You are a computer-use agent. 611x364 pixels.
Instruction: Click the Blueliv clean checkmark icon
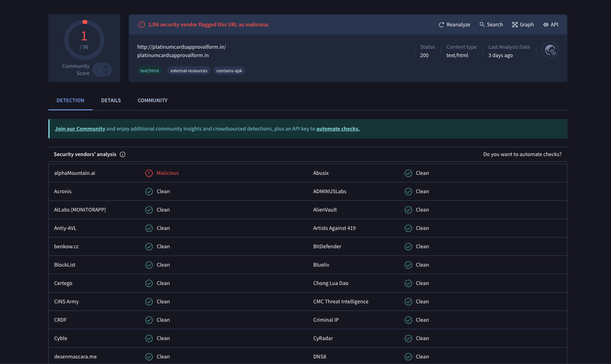pos(408,265)
